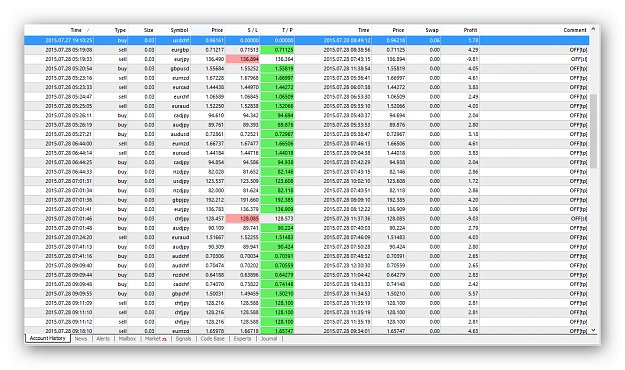Image resolution: width=625 pixels, height=370 pixels.
Task: Click the green T/P cell 0.71125
Action: [x=277, y=50]
